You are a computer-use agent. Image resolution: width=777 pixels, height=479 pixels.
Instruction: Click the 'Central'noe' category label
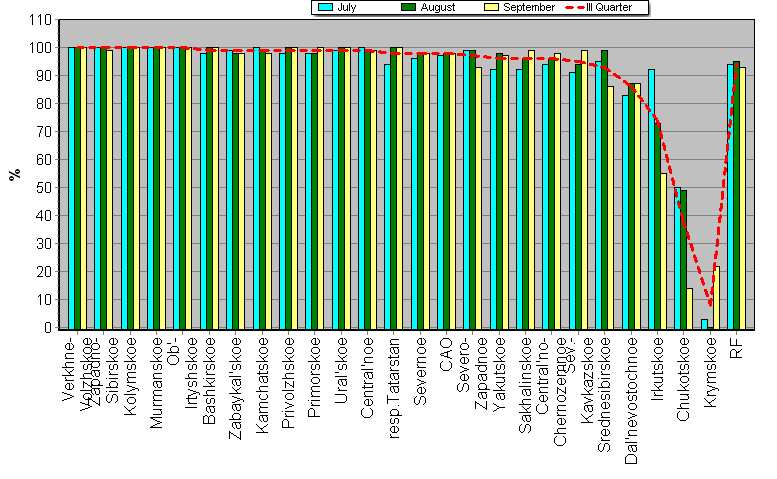(367, 378)
